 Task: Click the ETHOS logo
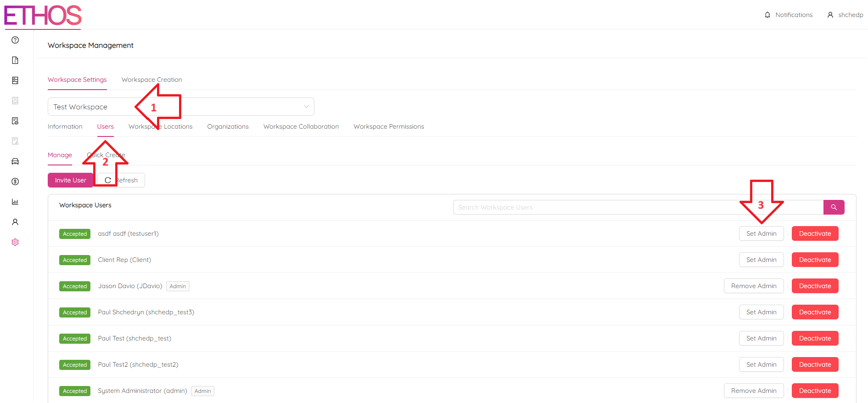click(x=43, y=16)
